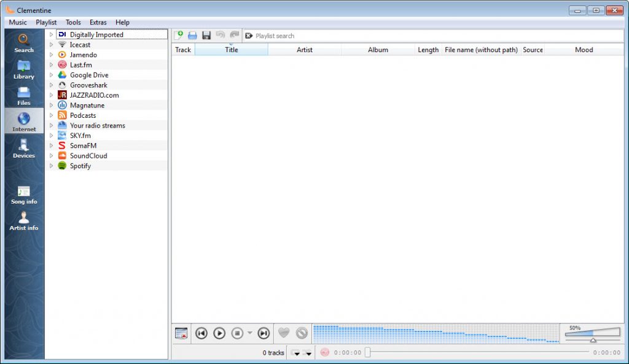The height and width of the screenshot is (364, 629).
Task: Open the Music menu
Action: click(18, 23)
